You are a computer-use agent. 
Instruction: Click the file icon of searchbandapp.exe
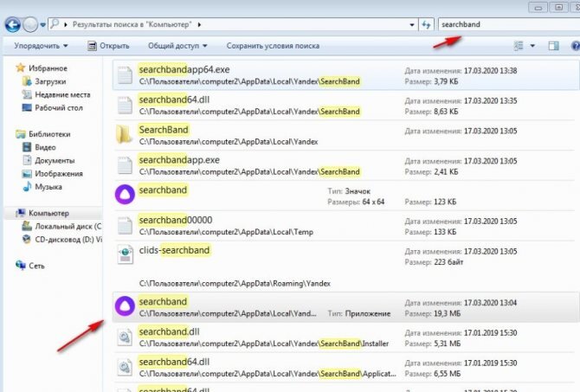(x=125, y=165)
